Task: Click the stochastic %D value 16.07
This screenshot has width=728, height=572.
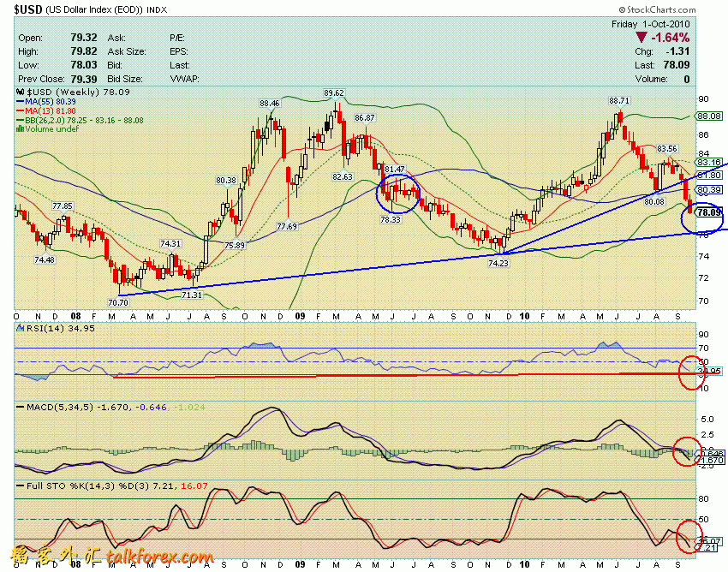Action: [194, 486]
